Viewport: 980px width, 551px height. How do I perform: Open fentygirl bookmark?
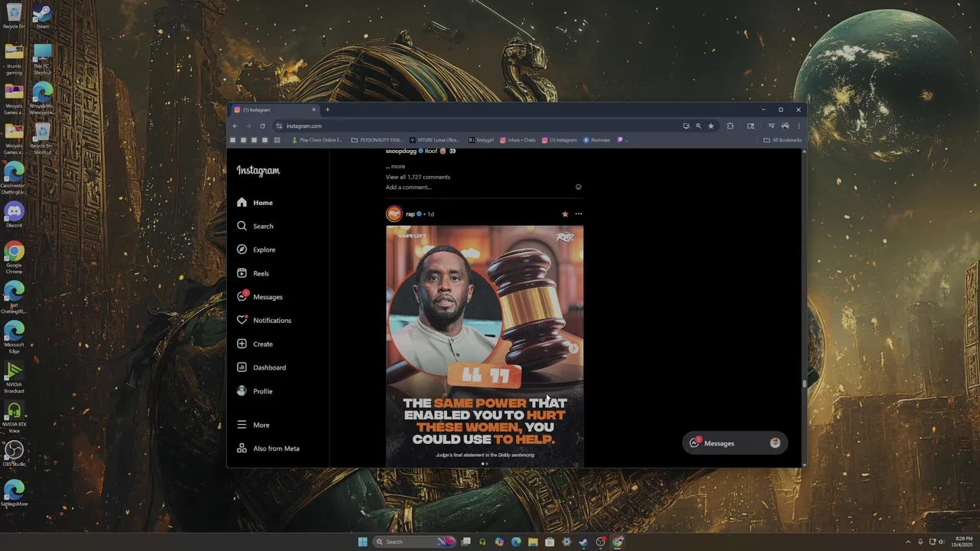[481, 140]
